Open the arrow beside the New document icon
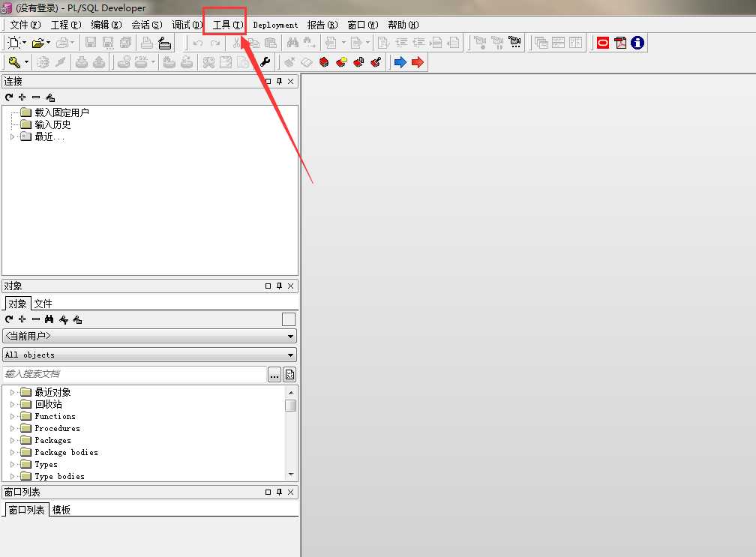The height and width of the screenshot is (557, 756). (24, 43)
